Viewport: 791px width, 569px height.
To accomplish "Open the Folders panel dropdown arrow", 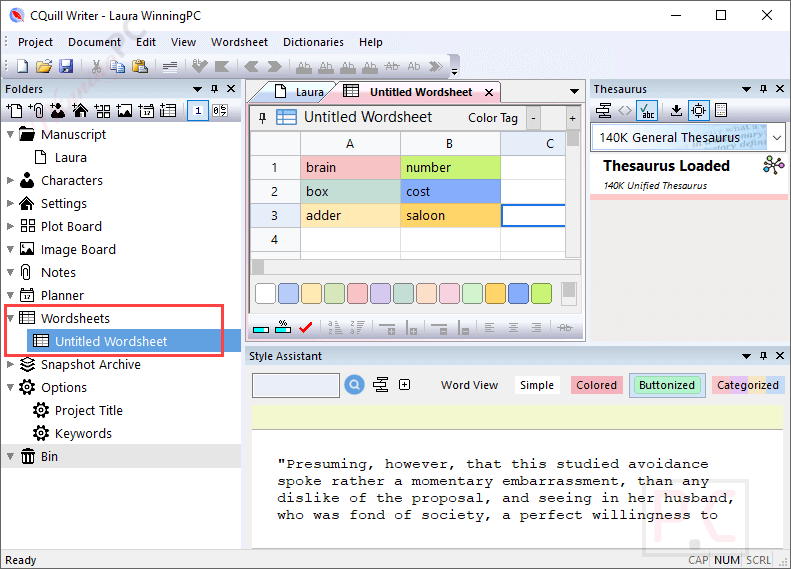I will pos(197,89).
